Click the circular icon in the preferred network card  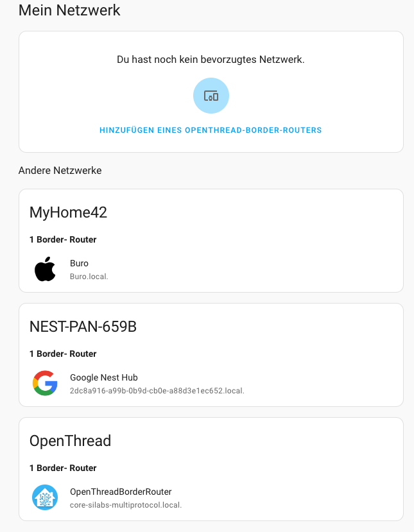211,95
